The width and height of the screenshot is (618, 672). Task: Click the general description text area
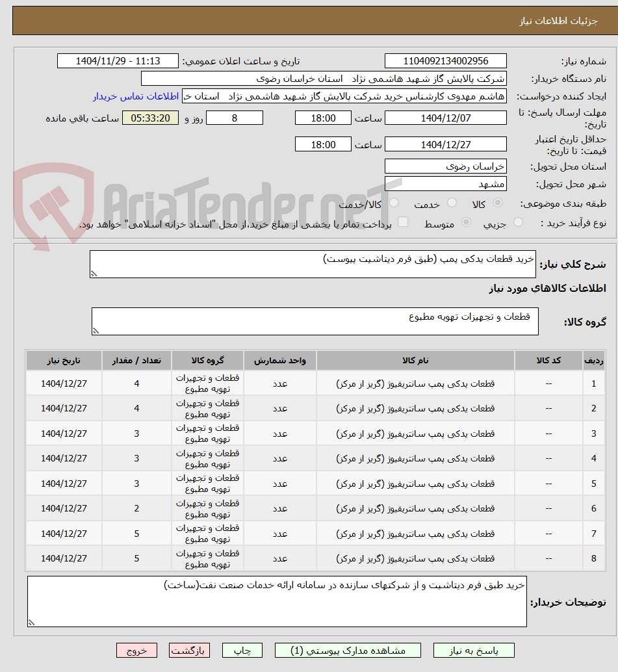pos(313,264)
